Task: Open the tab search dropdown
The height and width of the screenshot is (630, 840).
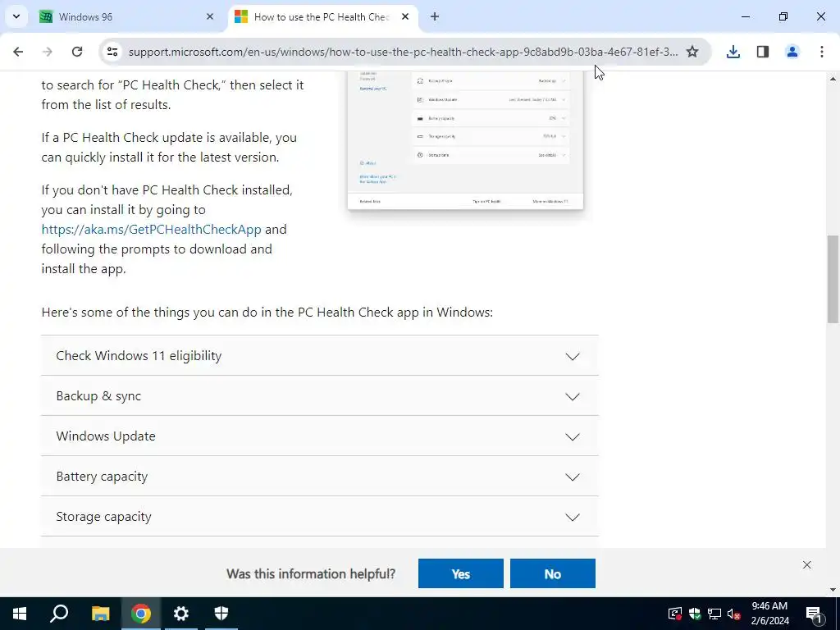Action: [16, 16]
